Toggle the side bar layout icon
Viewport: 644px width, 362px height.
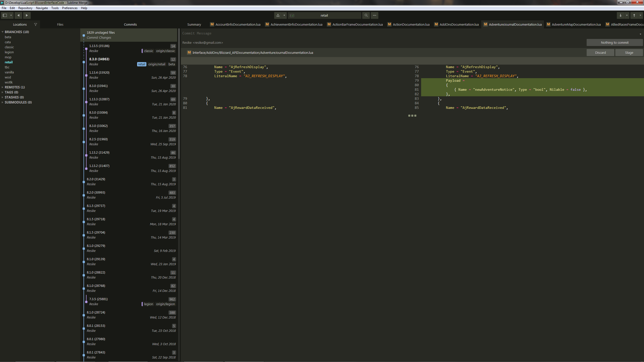(x=5, y=15)
